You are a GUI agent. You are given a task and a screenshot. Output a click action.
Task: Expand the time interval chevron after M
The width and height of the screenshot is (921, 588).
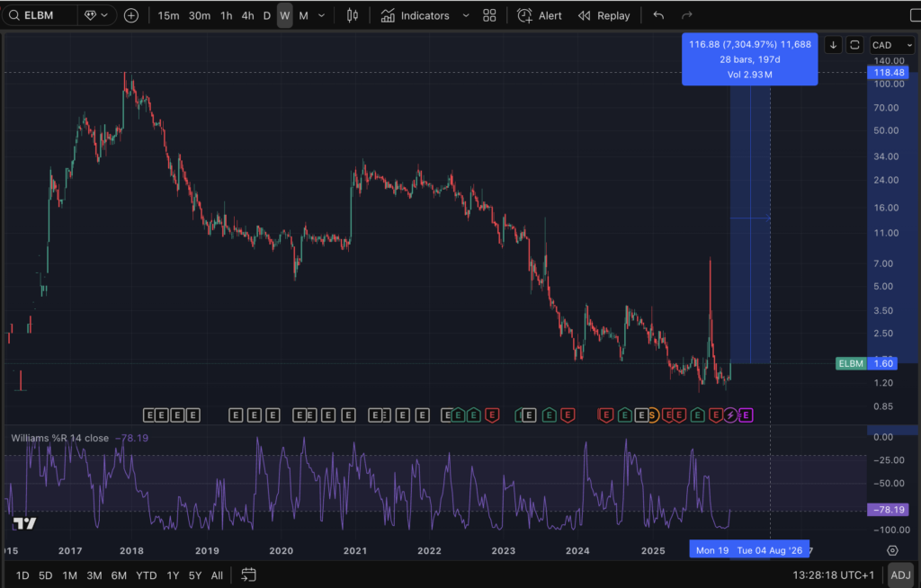point(323,15)
